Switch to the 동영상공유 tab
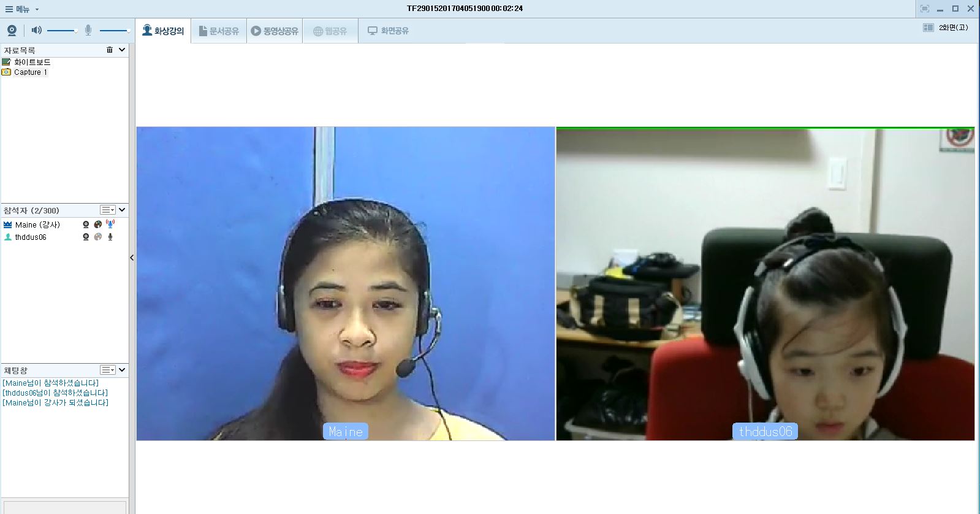Image resolution: width=980 pixels, height=514 pixels. pos(275,31)
